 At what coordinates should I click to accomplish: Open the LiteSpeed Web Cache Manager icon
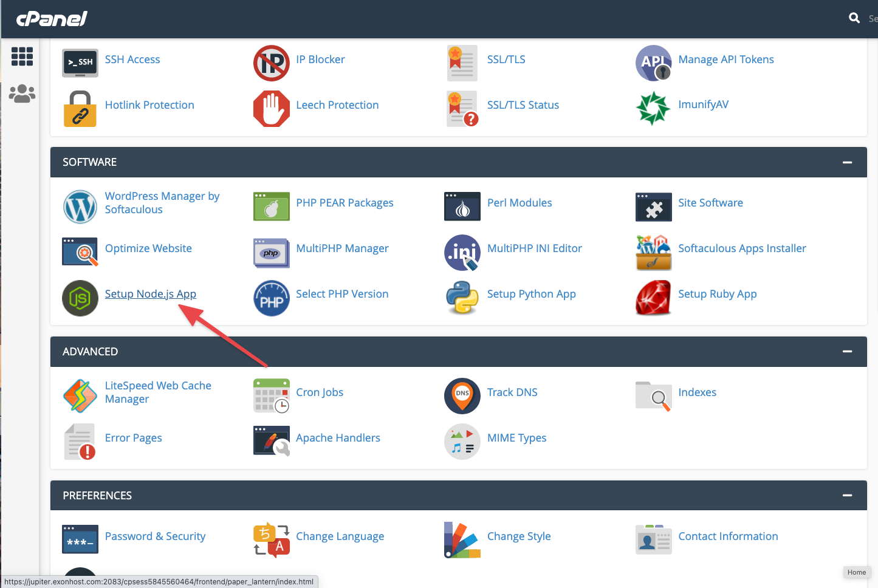pos(80,396)
